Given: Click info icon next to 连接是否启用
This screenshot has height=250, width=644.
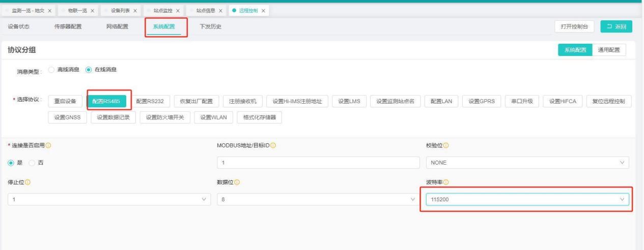Looking at the screenshot, I should (48, 146).
